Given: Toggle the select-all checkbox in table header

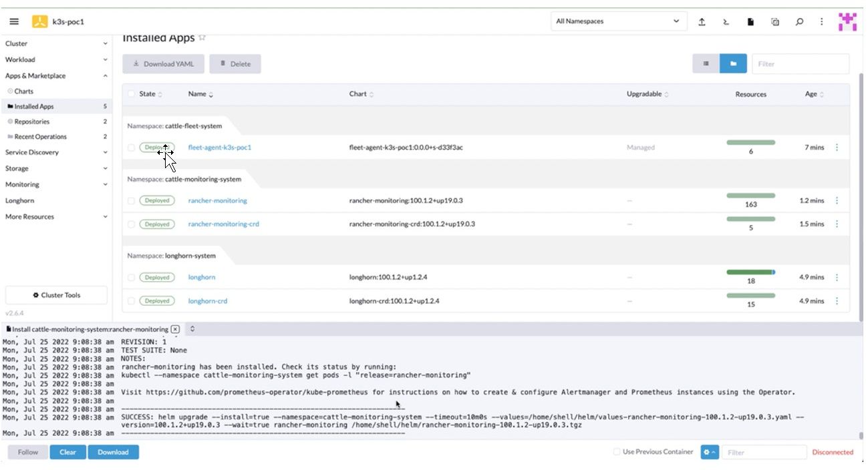Looking at the screenshot, I should (x=131, y=94).
